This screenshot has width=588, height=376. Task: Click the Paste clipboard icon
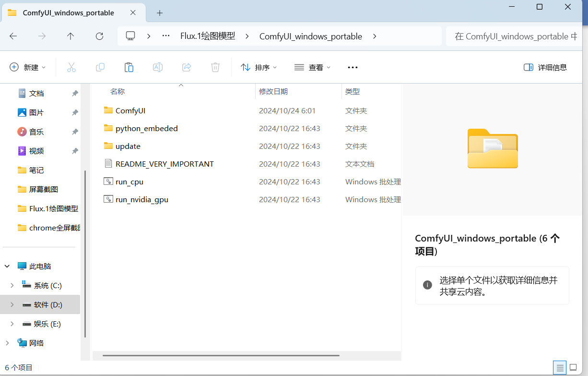(129, 67)
